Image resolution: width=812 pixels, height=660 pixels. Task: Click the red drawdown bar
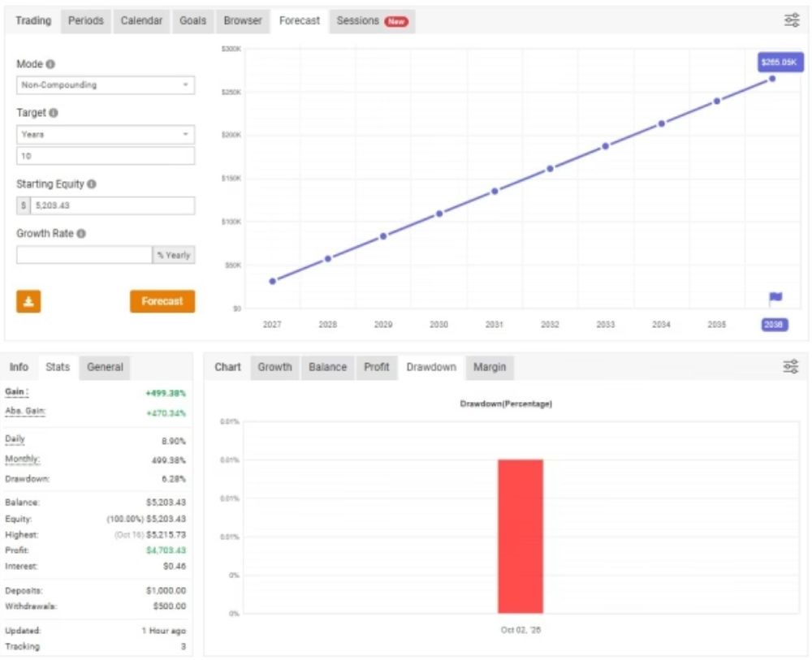click(520, 537)
